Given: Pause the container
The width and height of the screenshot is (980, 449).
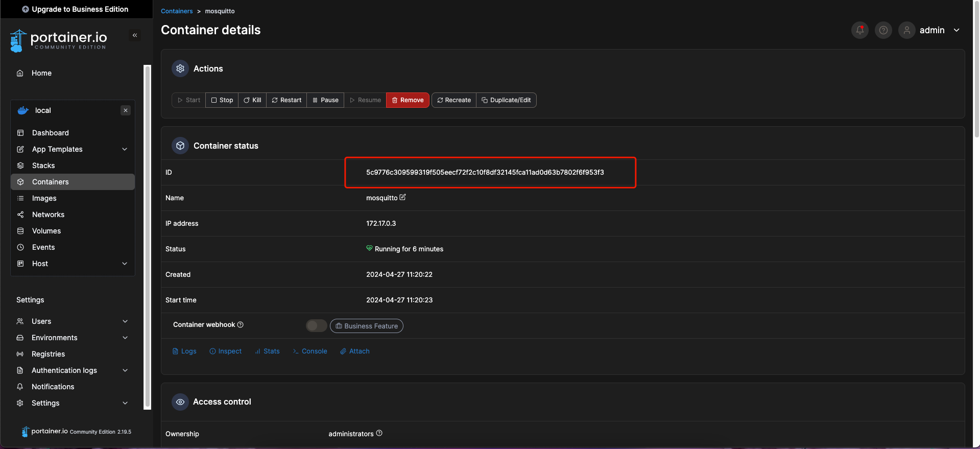Looking at the screenshot, I should [325, 100].
